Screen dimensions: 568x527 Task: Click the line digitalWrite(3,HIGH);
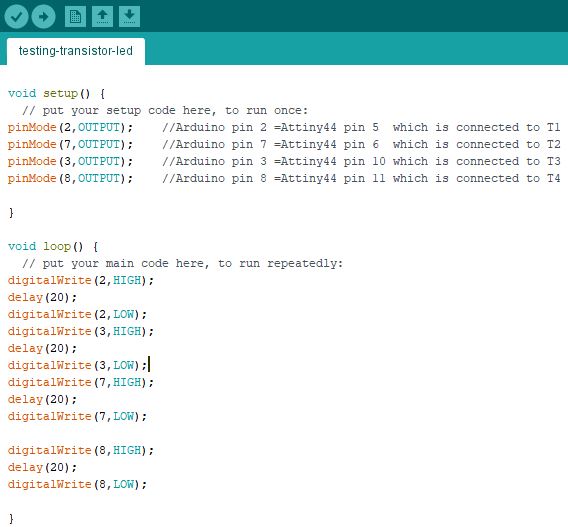point(81,331)
